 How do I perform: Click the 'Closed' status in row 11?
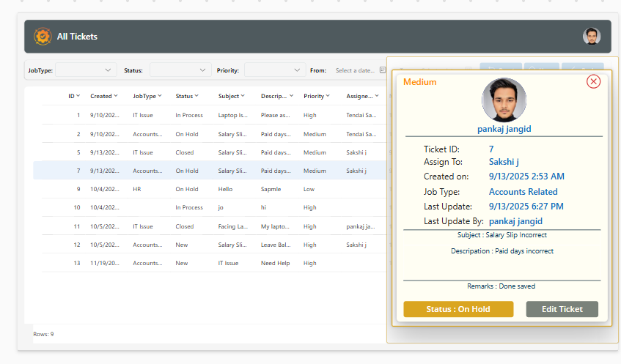coord(185,226)
